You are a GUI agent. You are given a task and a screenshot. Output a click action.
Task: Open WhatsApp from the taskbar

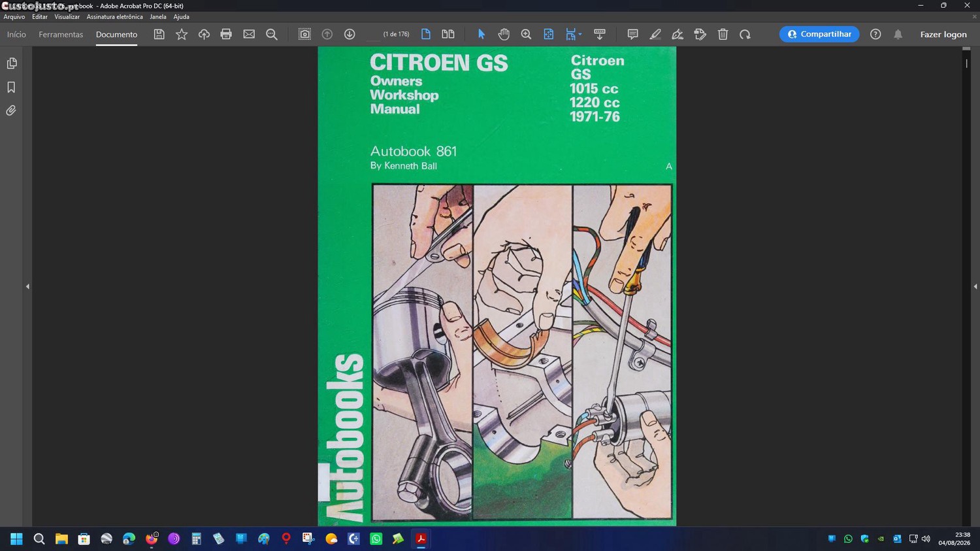(x=376, y=539)
